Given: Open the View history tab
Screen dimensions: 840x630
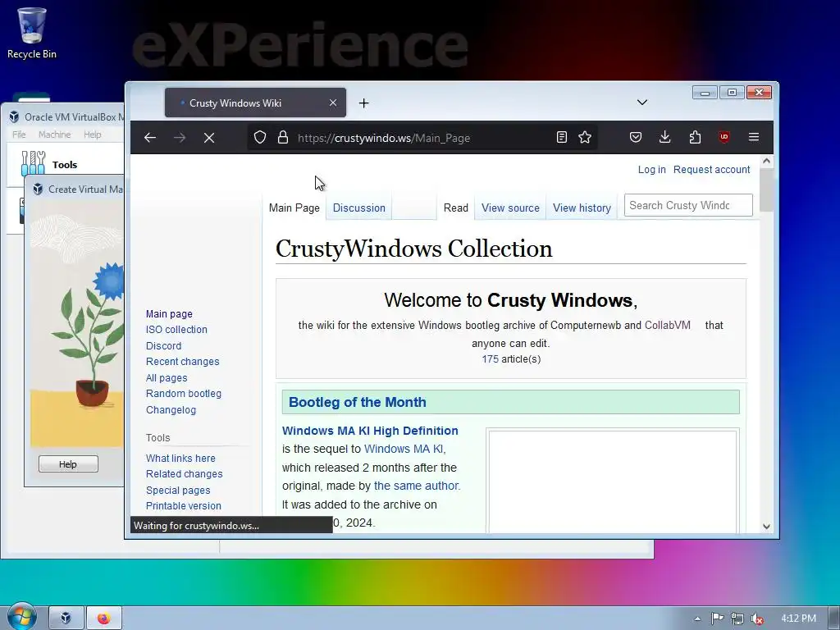Looking at the screenshot, I should point(582,208).
